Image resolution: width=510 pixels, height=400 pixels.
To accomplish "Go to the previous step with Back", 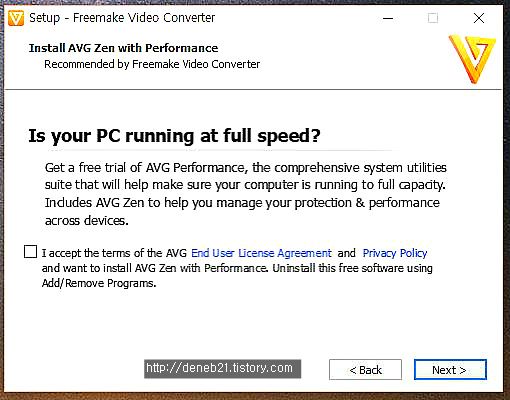I will pyautogui.click(x=365, y=369).
